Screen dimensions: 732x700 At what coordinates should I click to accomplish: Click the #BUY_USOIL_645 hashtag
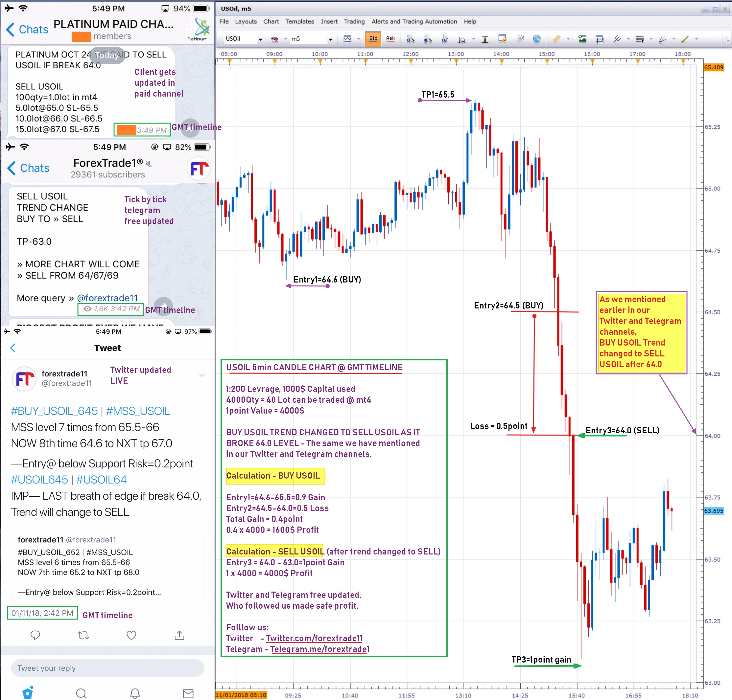coord(55,411)
